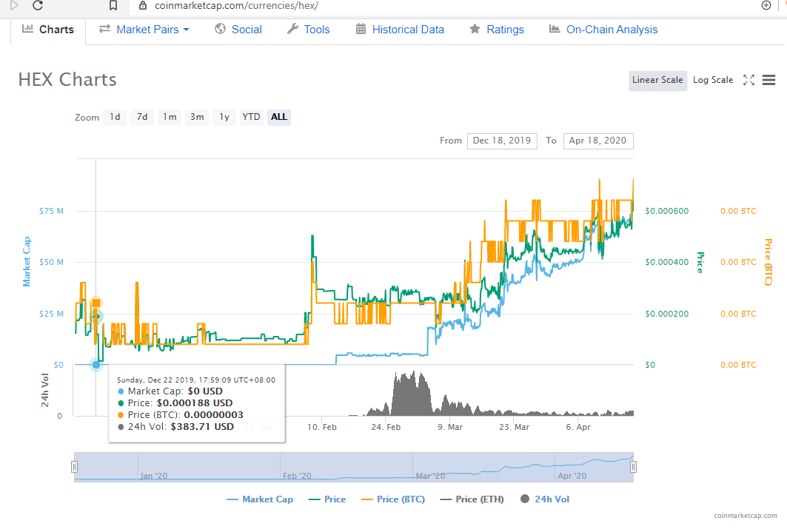Click the 1m zoom button
The height and width of the screenshot is (532, 787).
click(169, 117)
